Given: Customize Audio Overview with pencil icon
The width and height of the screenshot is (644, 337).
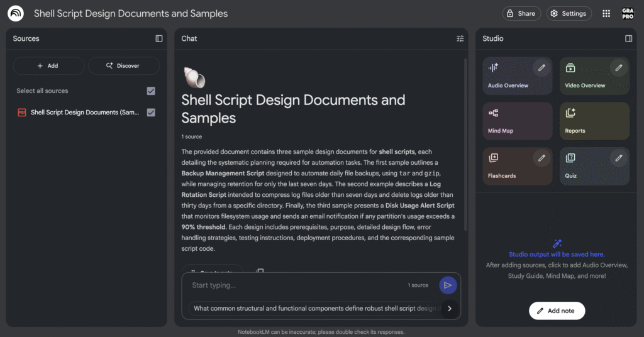Looking at the screenshot, I should (541, 67).
